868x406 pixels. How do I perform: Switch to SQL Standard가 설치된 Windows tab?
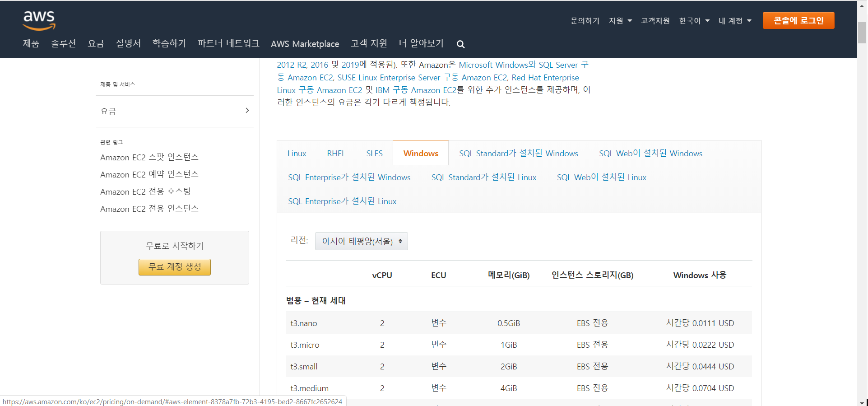(x=519, y=154)
